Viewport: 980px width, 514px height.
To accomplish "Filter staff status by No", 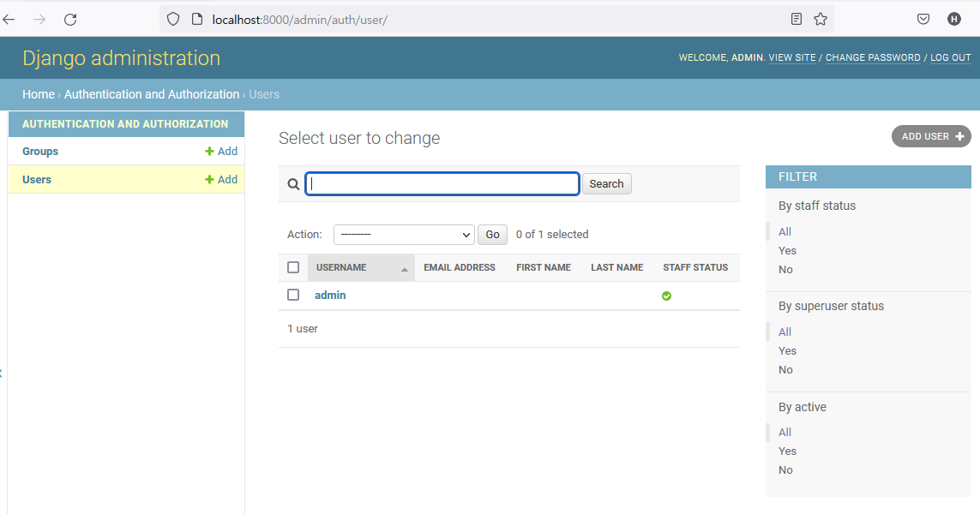I will (x=785, y=269).
